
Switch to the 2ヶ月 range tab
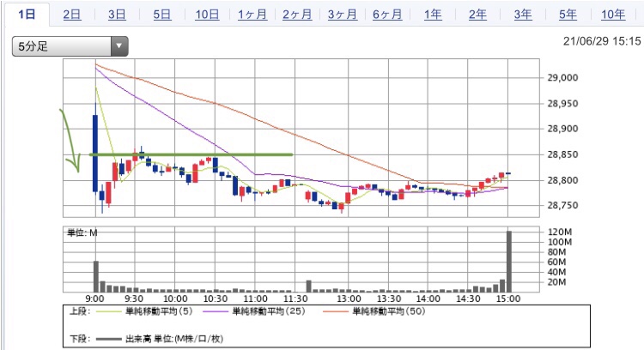pyautogui.click(x=297, y=15)
